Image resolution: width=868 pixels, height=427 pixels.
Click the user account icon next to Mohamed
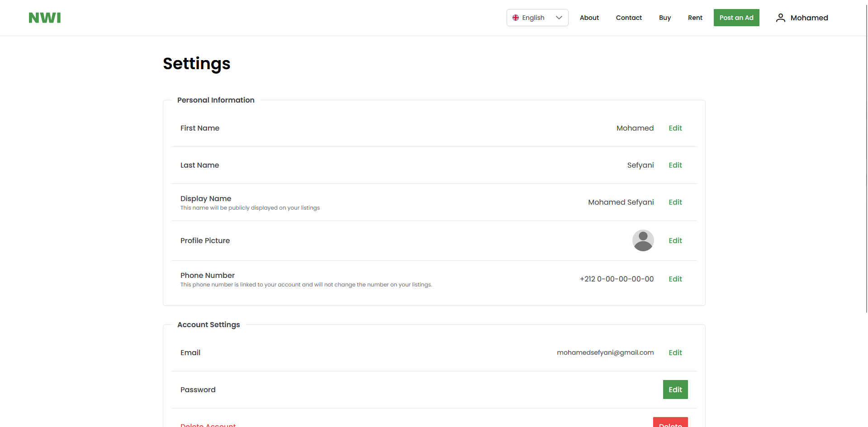tap(780, 17)
